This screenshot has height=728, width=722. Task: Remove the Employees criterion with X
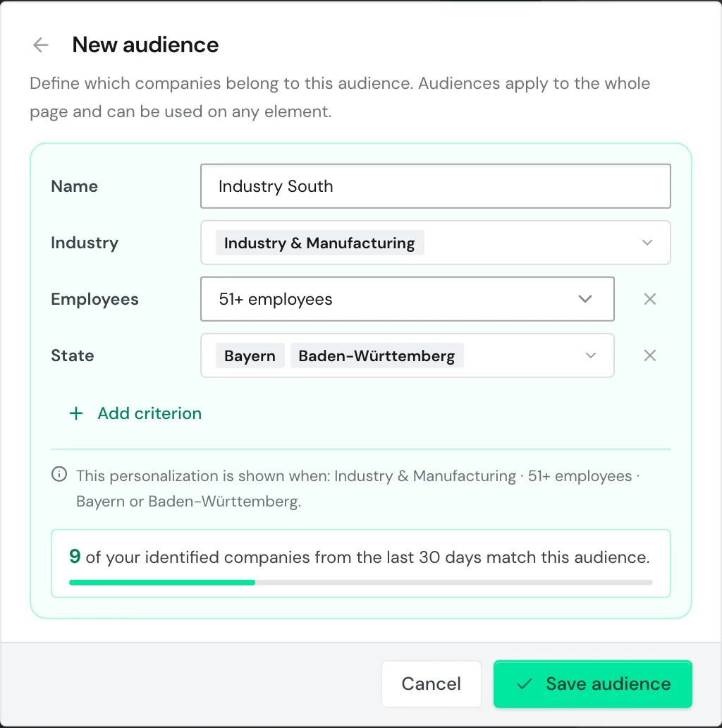pyautogui.click(x=649, y=299)
